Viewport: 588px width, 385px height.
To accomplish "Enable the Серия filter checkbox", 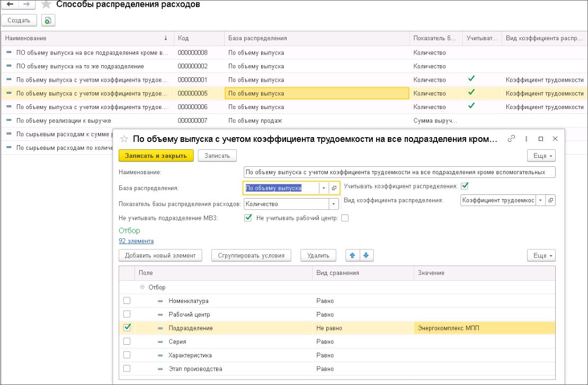I will pyautogui.click(x=127, y=341).
